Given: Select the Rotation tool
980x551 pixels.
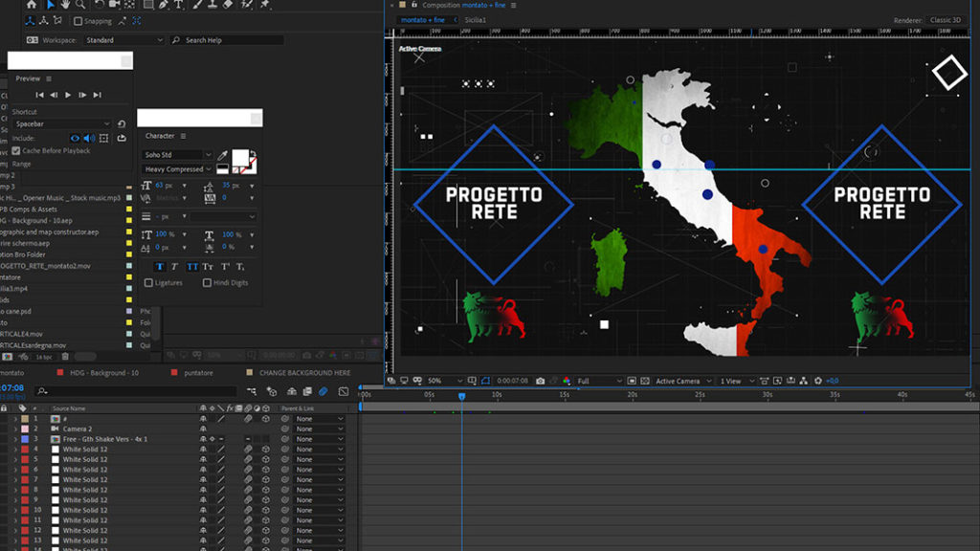Looking at the screenshot, I should tap(100, 5).
